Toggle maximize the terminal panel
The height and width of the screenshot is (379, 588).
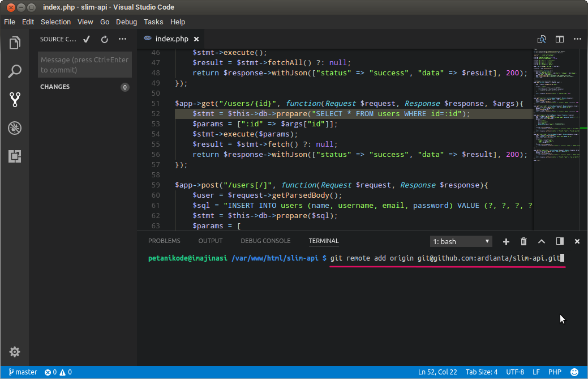[x=542, y=241]
